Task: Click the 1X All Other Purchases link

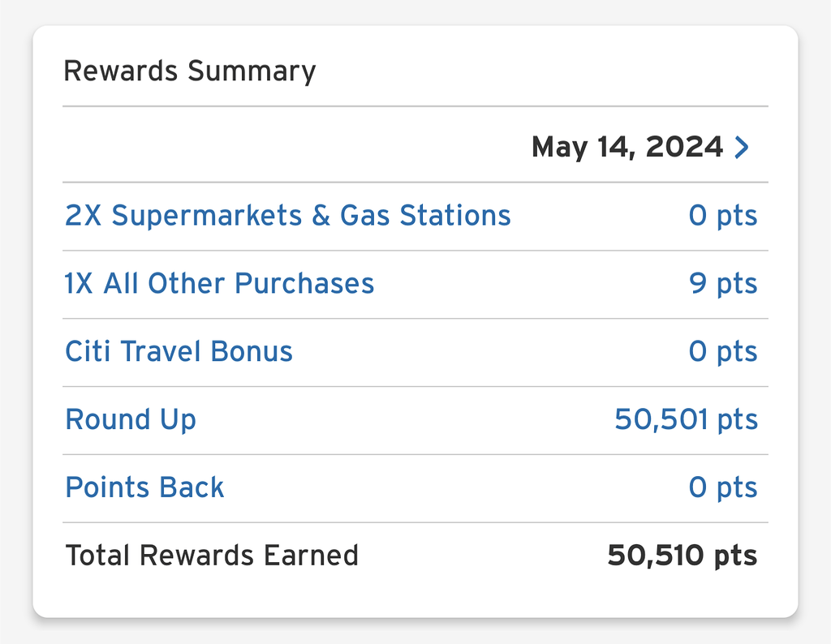Action: (219, 284)
